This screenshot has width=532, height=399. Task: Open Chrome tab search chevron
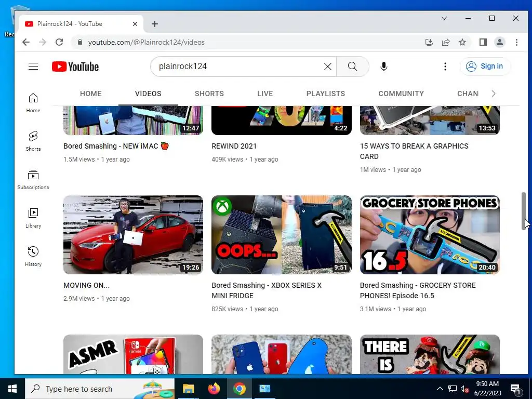tap(444, 18)
